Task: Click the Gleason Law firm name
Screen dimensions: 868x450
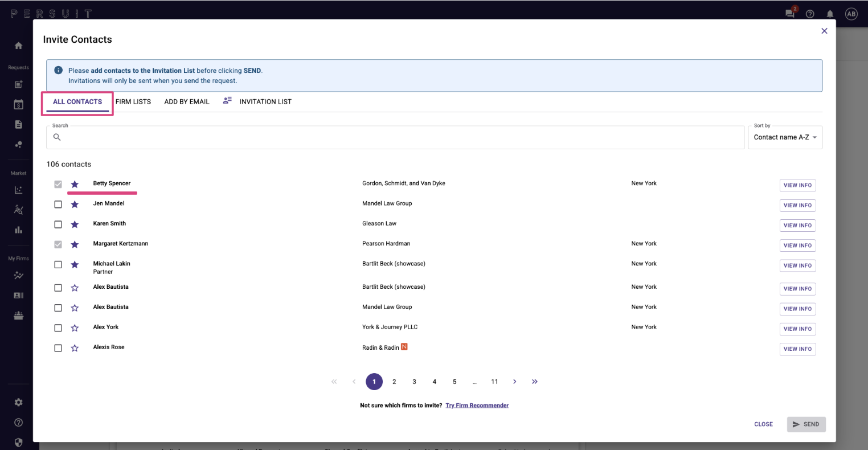Action: (379, 223)
